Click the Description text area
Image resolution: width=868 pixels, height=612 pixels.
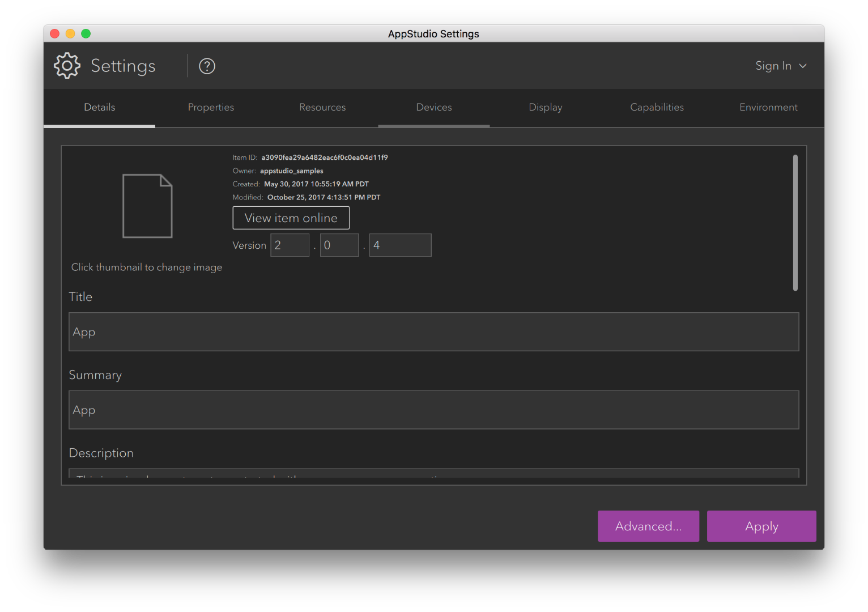[x=434, y=474]
